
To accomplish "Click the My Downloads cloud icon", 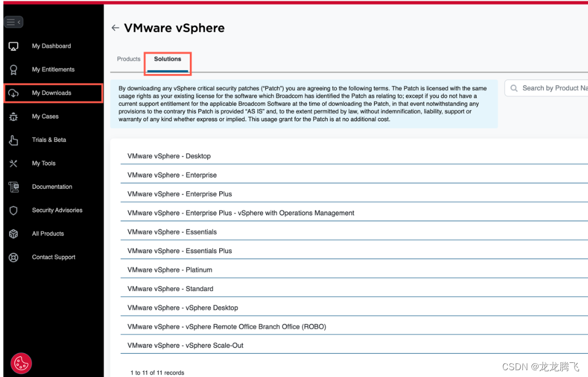I will 14,93.
